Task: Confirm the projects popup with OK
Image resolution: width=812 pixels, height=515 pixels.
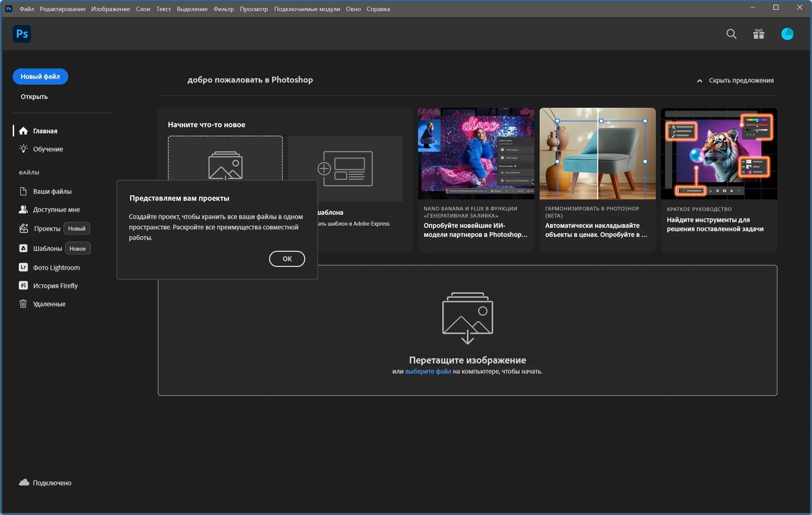Action: (x=287, y=259)
